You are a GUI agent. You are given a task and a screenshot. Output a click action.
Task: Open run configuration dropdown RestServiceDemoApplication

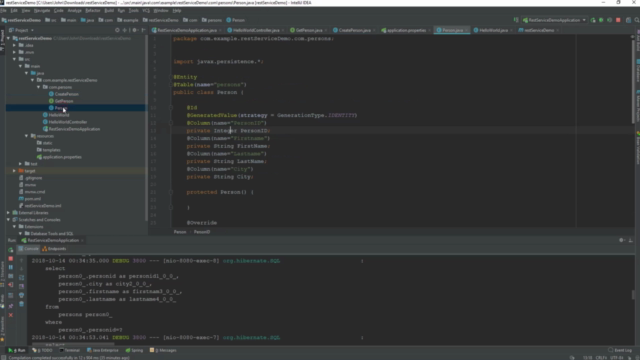point(554,20)
